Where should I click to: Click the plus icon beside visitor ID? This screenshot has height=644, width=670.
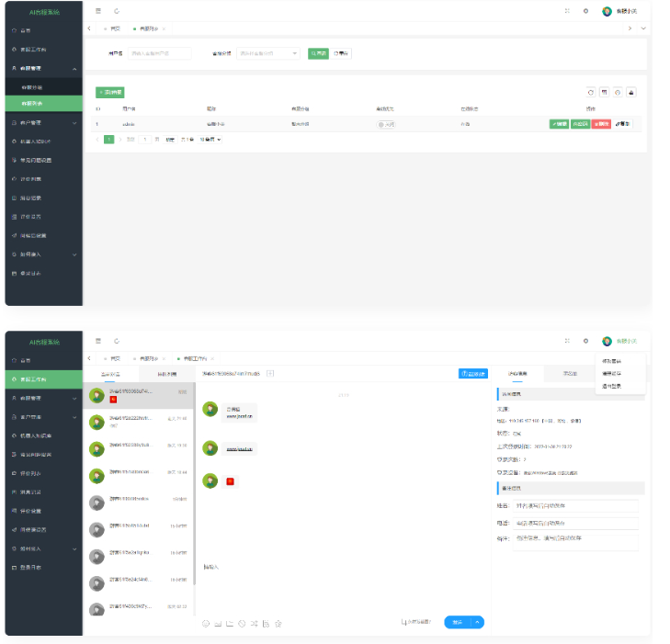pos(270,373)
